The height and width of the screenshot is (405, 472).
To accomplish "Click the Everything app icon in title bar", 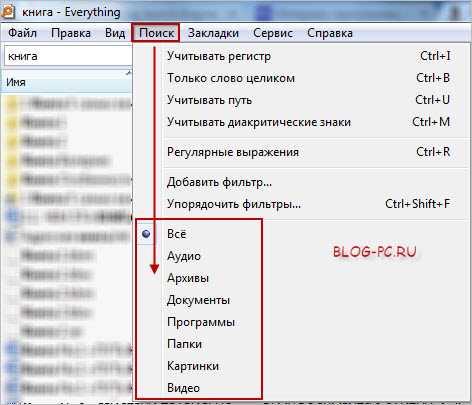I will click(x=7, y=11).
